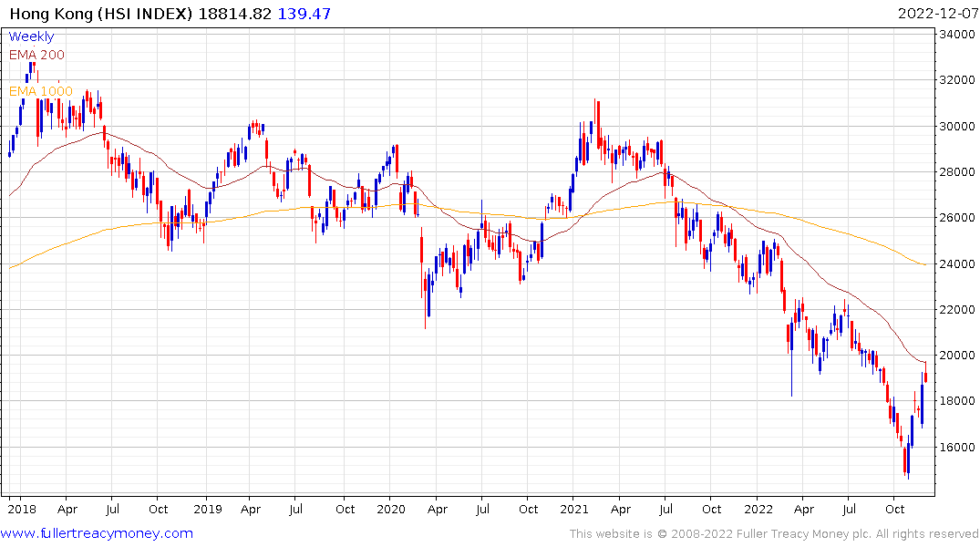The width and height of the screenshot is (980, 547).
Task: Click the www.fullertreacymoney.com link
Action: pos(97,533)
